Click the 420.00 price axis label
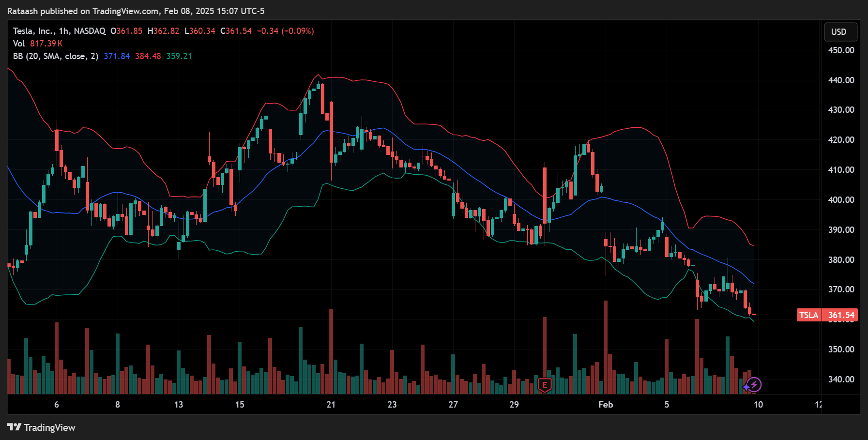The image size is (868, 440). tap(841, 140)
